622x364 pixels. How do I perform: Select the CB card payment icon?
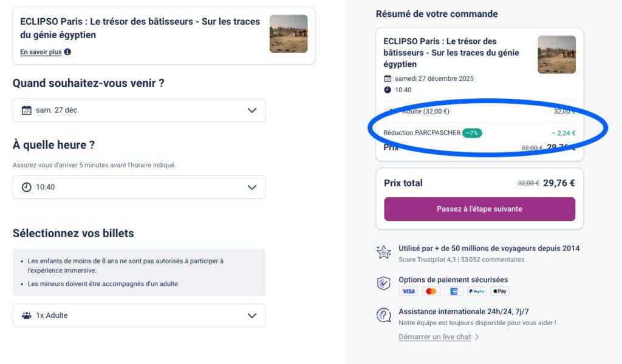(x=454, y=291)
